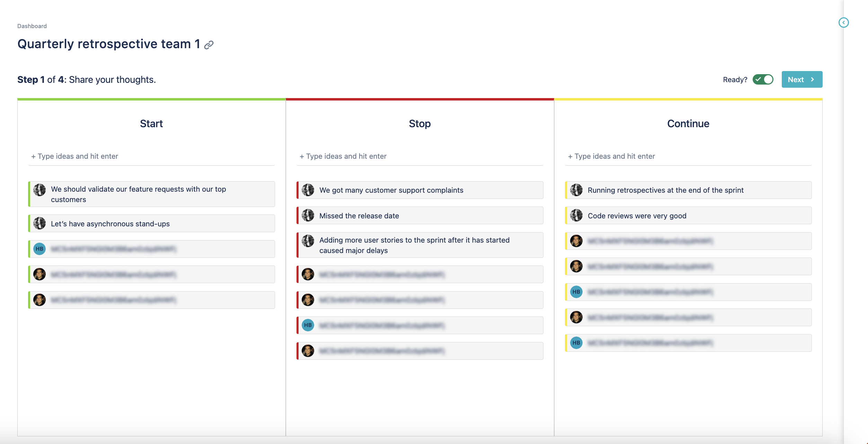Image resolution: width=868 pixels, height=444 pixels.
Task: Click the last HB avatar in Continue column
Action: point(576,343)
